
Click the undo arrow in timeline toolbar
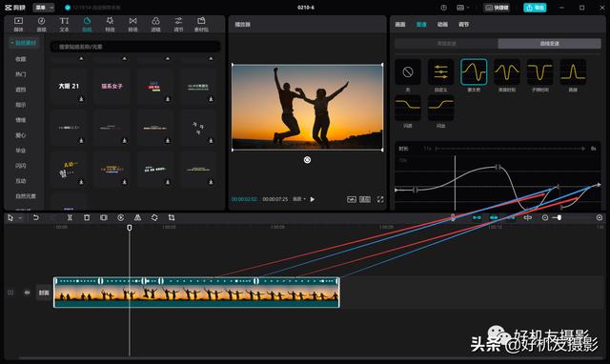36,218
